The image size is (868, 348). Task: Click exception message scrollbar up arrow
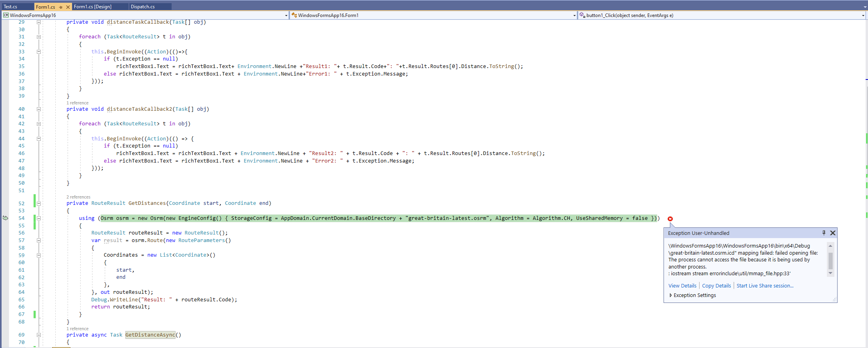click(830, 246)
